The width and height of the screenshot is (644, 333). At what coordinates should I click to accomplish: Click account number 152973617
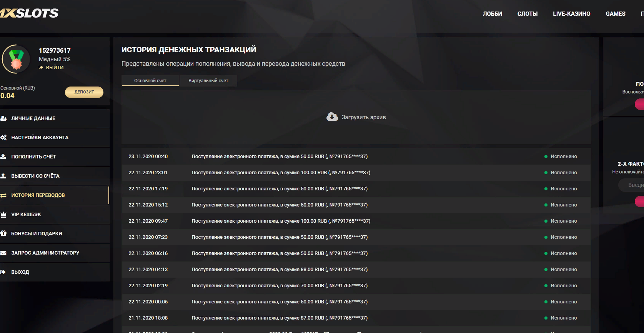[x=55, y=50]
